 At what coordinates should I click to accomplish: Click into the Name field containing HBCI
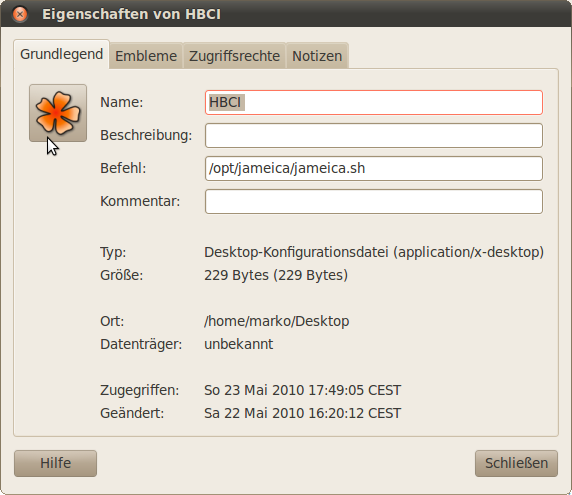pos(374,103)
